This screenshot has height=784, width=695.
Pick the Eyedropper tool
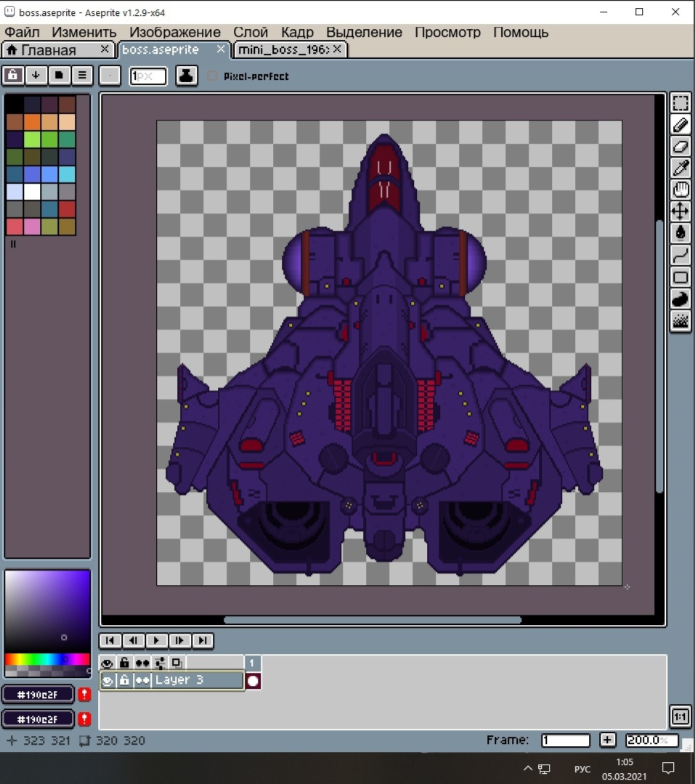[x=680, y=168]
